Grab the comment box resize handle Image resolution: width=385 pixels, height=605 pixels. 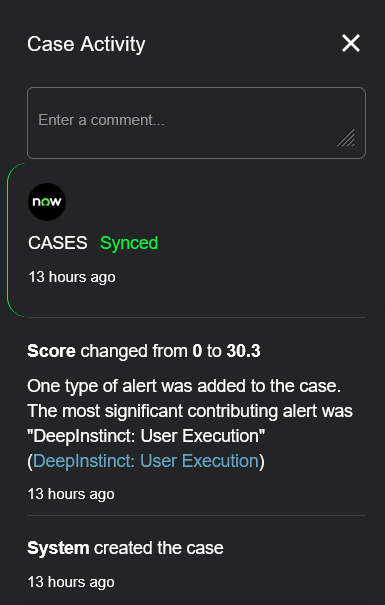346,138
